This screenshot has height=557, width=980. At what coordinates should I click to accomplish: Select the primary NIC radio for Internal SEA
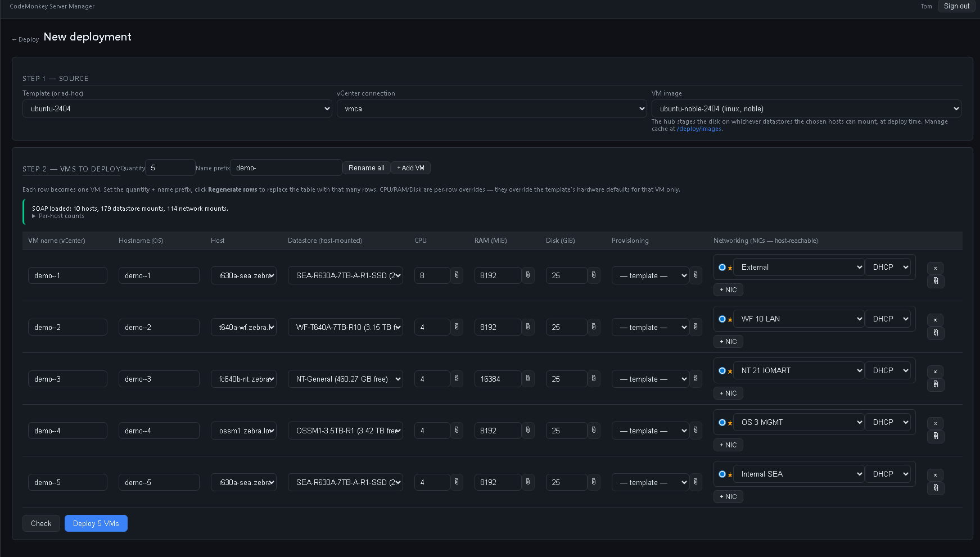pos(722,474)
